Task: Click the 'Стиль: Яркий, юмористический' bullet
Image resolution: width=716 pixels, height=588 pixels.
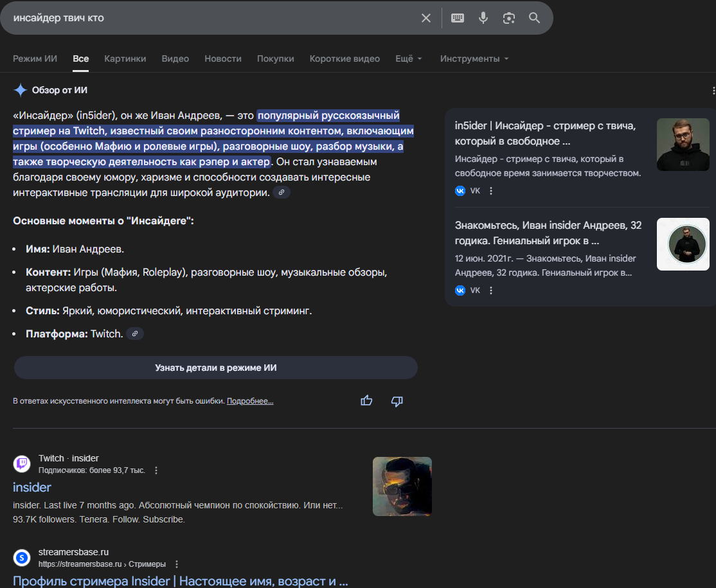Action: [x=168, y=311]
